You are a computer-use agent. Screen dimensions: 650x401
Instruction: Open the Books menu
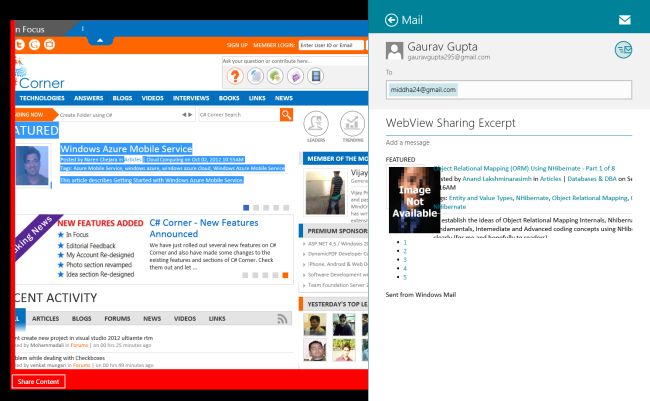tap(229, 98)
